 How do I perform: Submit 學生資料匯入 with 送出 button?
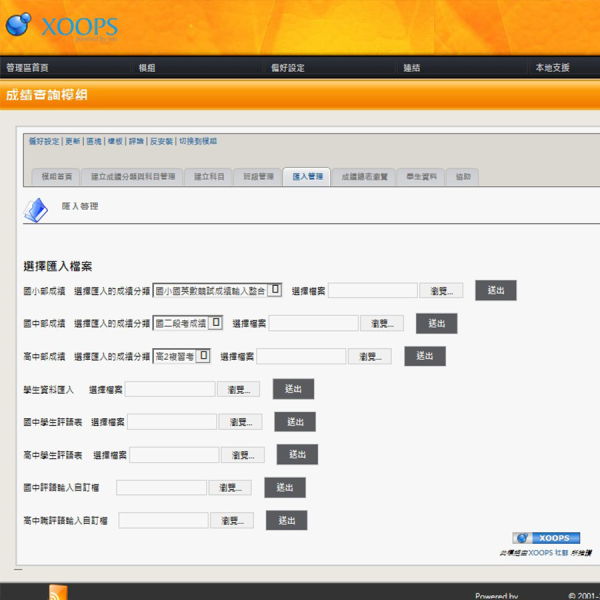tap(293, 389)
